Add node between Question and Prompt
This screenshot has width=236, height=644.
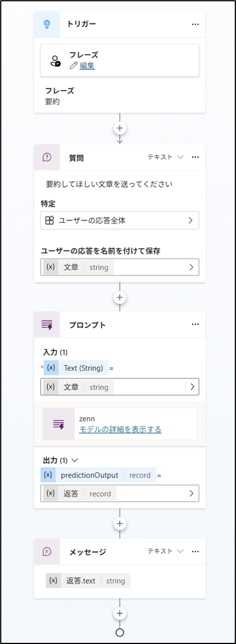(x=120, y=297)
